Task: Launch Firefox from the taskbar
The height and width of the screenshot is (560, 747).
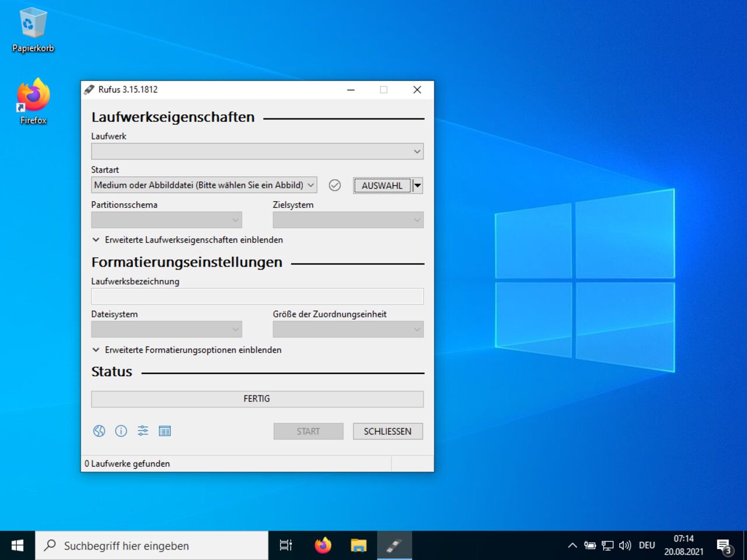Action: click(323, 545)
